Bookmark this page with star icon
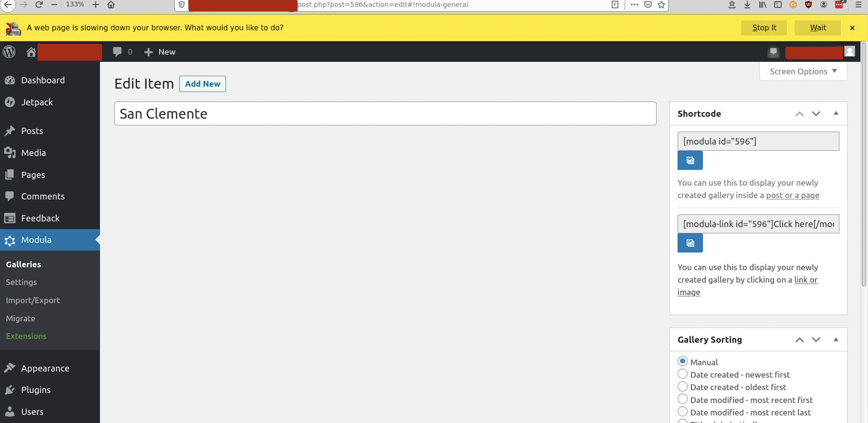The image size is (868, 423). point(661,5)
